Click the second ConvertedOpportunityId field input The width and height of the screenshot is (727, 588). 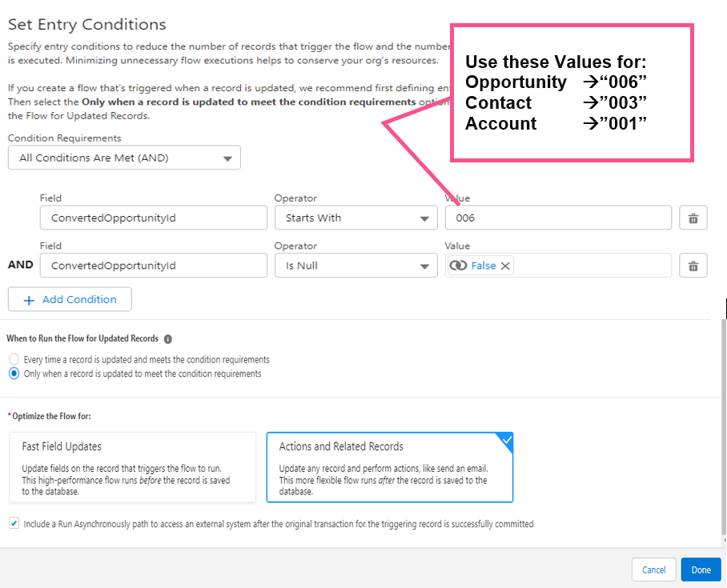pyautogui.click(x=153, y=266)
